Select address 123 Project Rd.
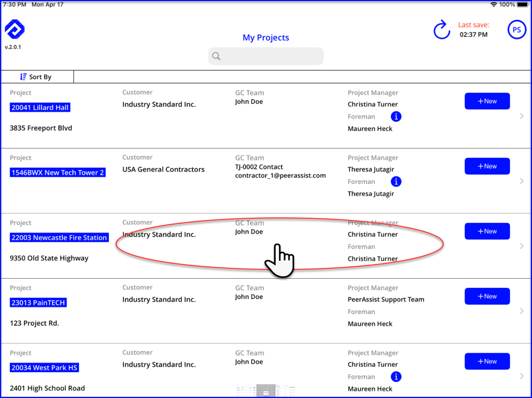 [35, 323]
